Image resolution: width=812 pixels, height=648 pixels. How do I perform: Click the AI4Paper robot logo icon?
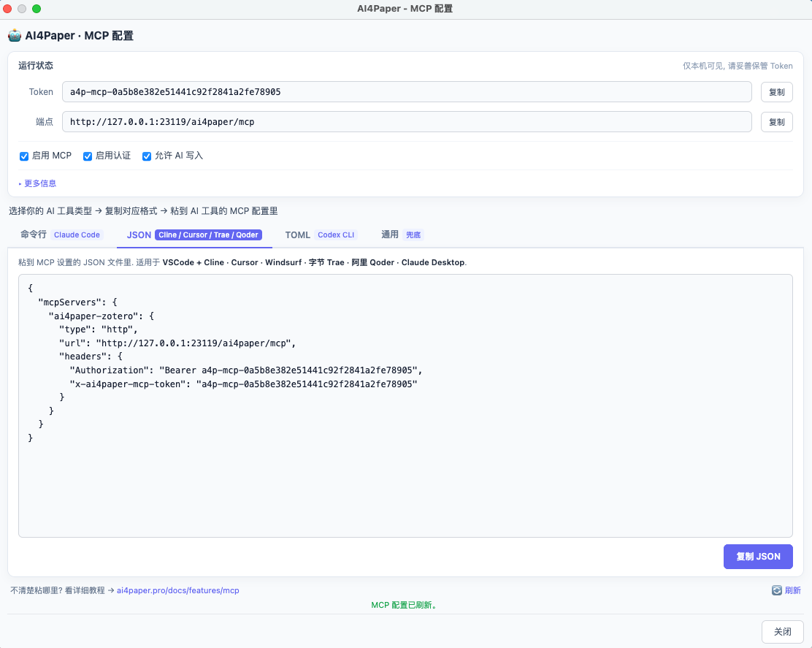15,36
